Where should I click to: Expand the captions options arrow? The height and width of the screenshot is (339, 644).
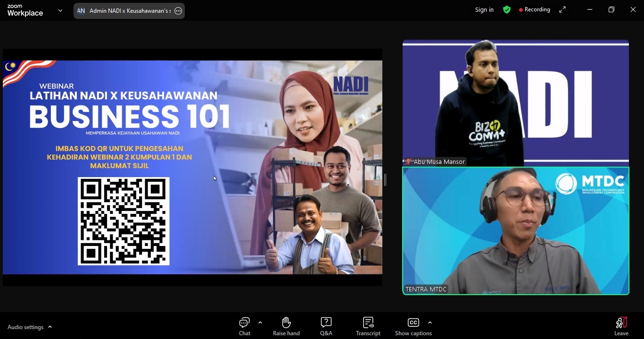pos(430,323)
